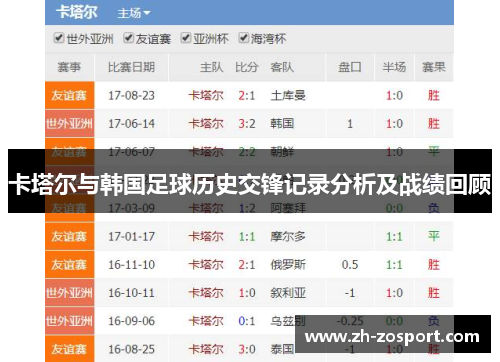Click the 3:2 score against 韩国

coord(247,124)
